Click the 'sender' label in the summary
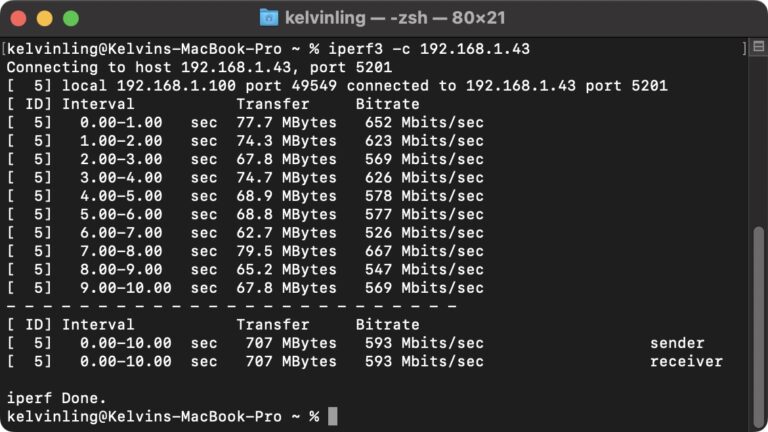 point(677,343)
